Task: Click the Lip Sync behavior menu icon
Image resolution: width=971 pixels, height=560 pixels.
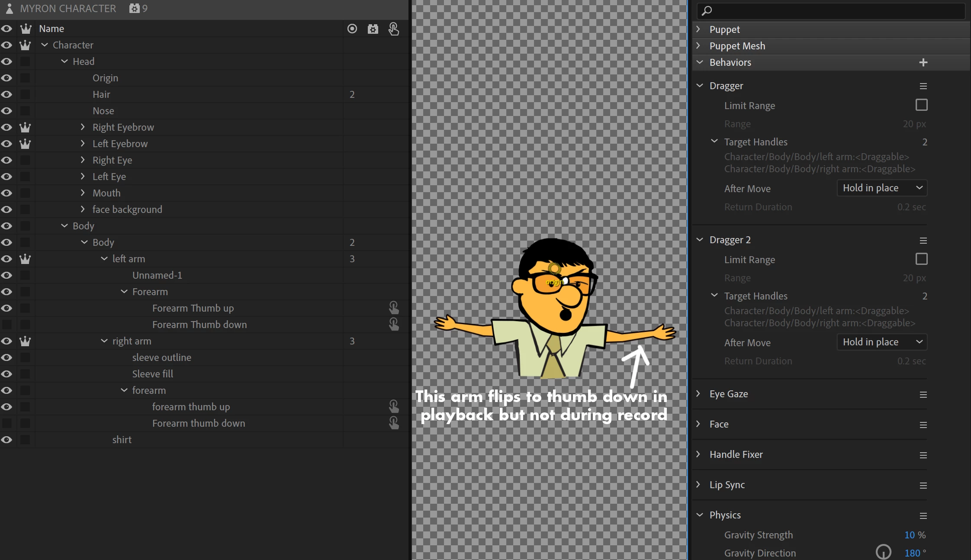Action: click(x=923, y=485)
